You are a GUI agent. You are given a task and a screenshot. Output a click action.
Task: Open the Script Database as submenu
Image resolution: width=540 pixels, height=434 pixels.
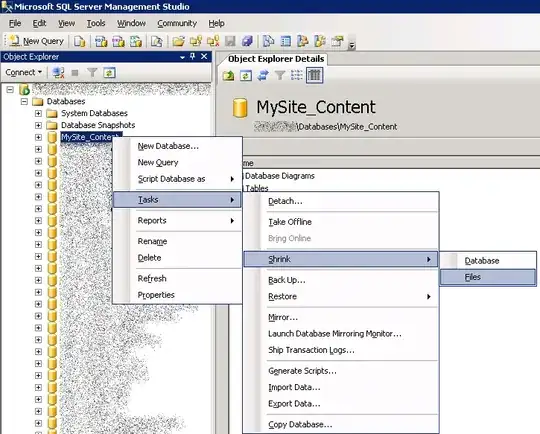(177, 179)
